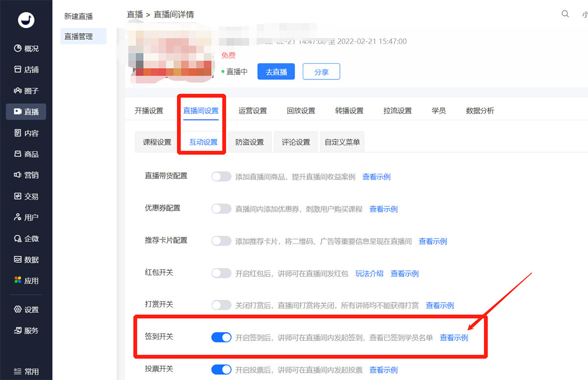Viewport: 588px width, 380px height.
Task: Open 查看示例 link for 签到开关
Action: (454, 337)
